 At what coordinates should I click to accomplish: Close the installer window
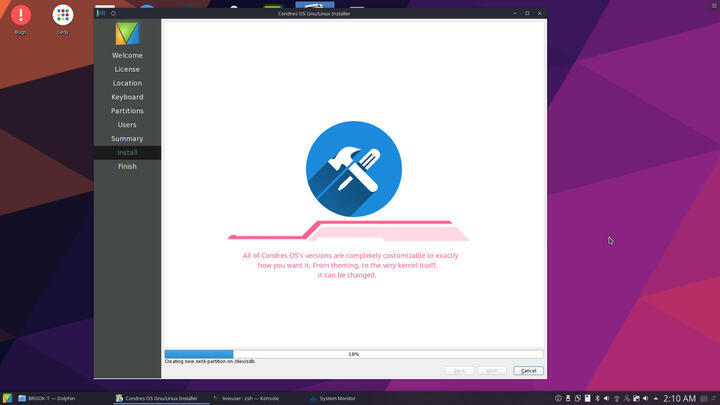point(540,13)
